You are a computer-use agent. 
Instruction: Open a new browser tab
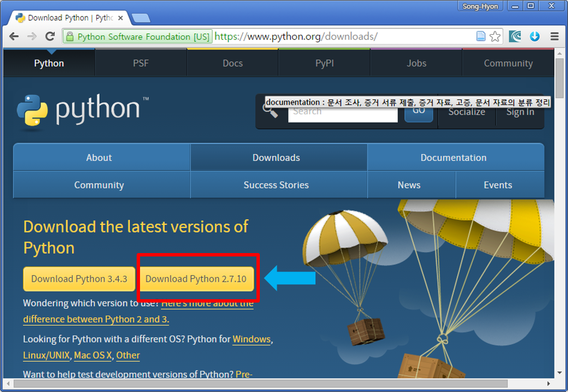(140, 18)
